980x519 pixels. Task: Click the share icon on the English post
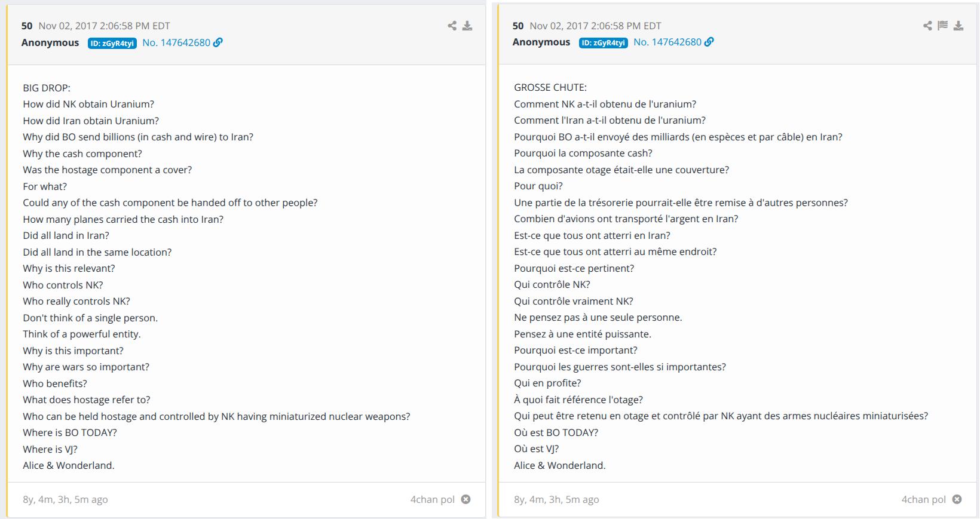tap(452, 26)
